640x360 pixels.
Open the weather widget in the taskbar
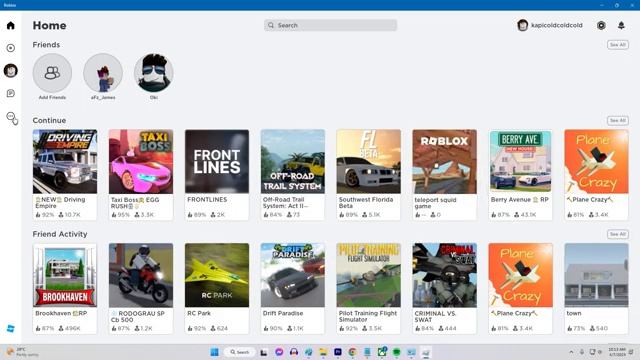click(22, 352)
